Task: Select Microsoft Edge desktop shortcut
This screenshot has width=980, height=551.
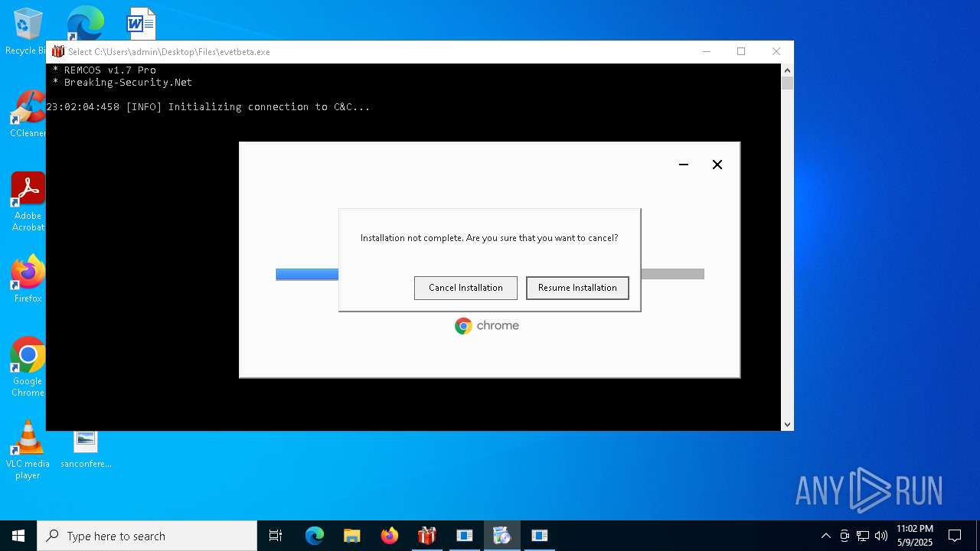Action: pos(84,24)
